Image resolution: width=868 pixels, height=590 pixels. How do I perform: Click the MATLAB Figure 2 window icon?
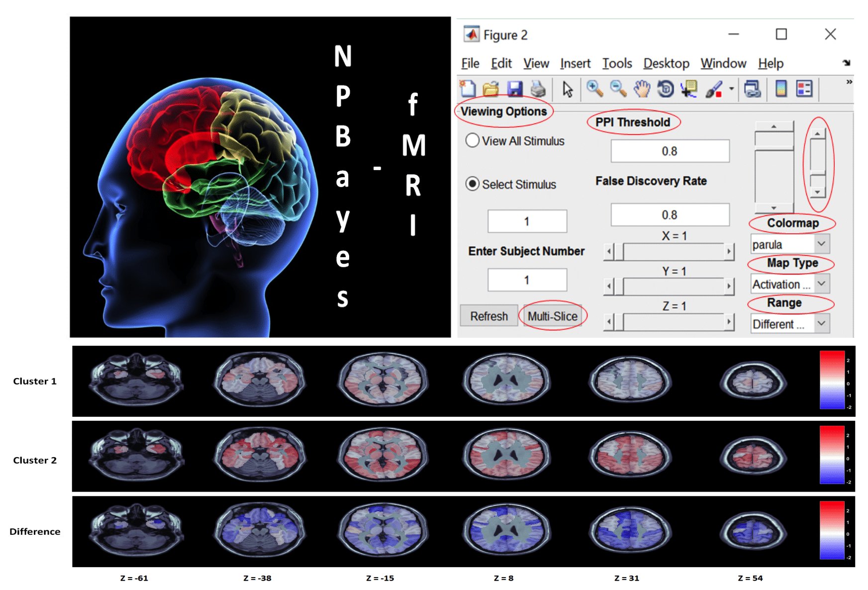coord(471,34)
